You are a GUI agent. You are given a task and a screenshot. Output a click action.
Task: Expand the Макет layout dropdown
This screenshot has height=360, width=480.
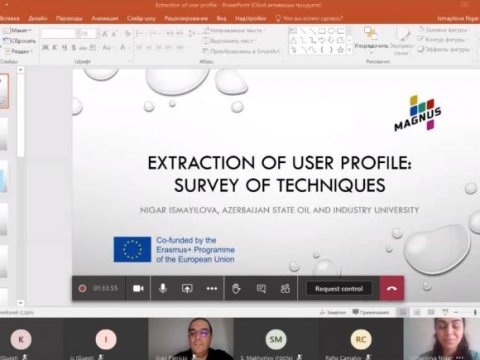17,31
